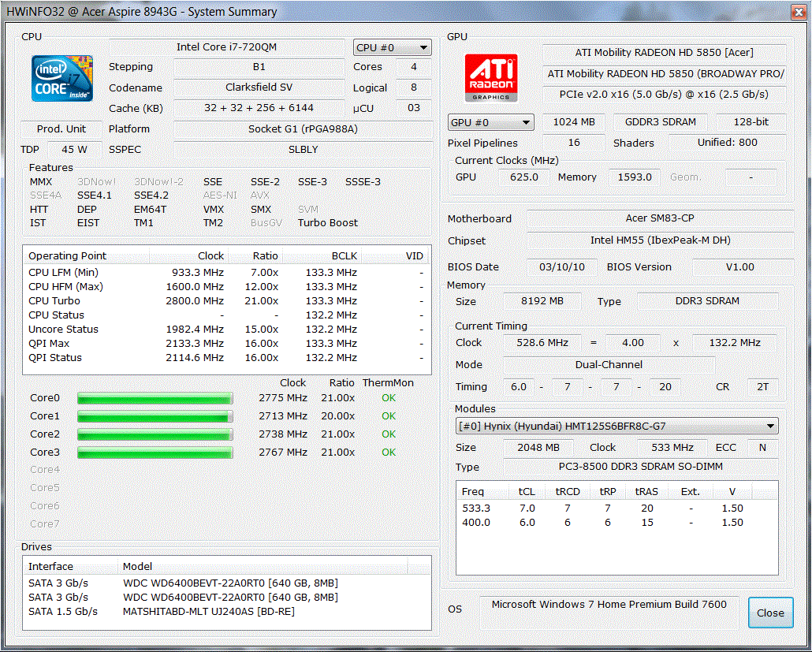
Task: Click the Dual-Channel mode field
Action: (609, 364)
